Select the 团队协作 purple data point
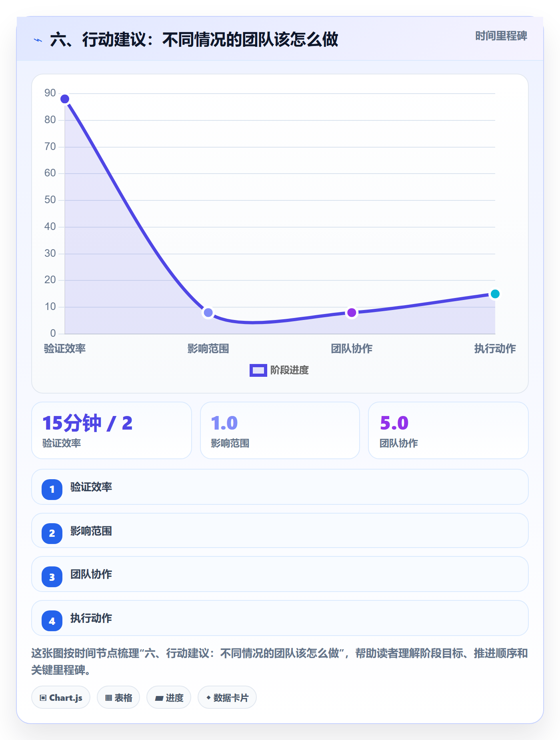560x740 pixels. click(x=352, y=312)
